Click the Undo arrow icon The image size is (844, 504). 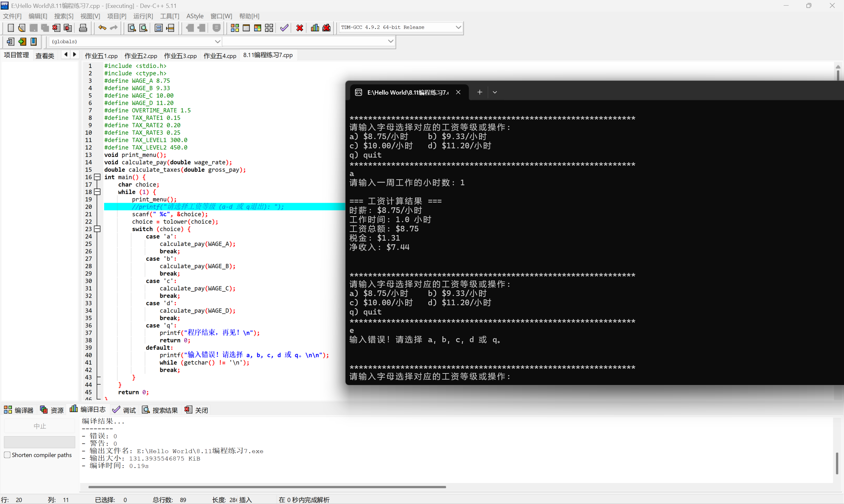point(102,28)
